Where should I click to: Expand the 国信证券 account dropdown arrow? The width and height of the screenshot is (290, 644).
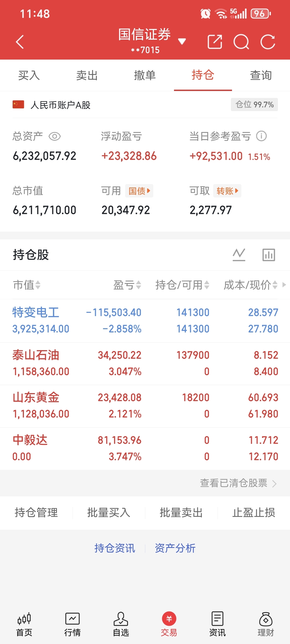pyautogui.click(x=182, y=41)
